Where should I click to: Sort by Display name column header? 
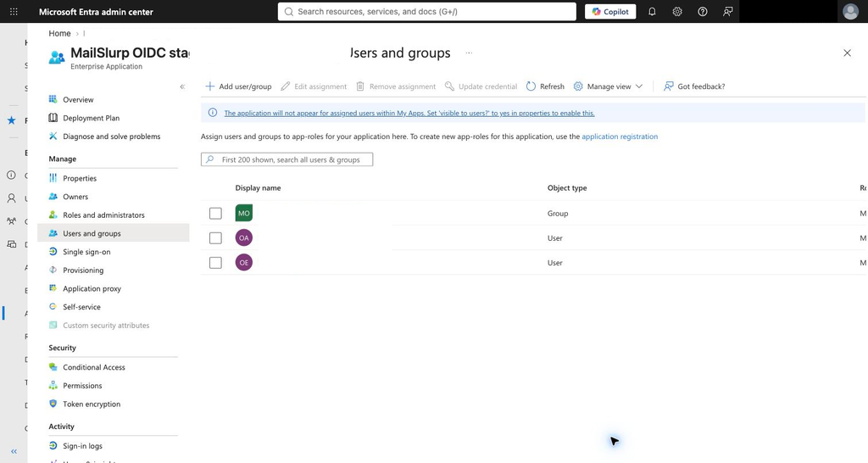258,187
